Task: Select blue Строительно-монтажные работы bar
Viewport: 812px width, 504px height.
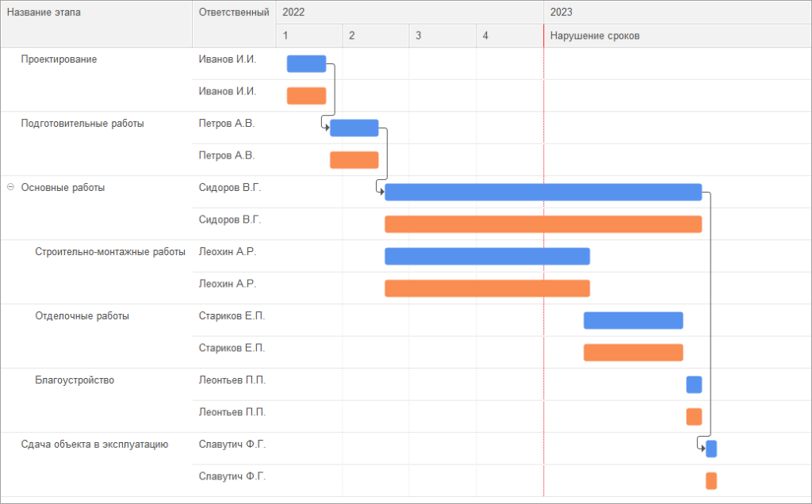Action: 487,256
